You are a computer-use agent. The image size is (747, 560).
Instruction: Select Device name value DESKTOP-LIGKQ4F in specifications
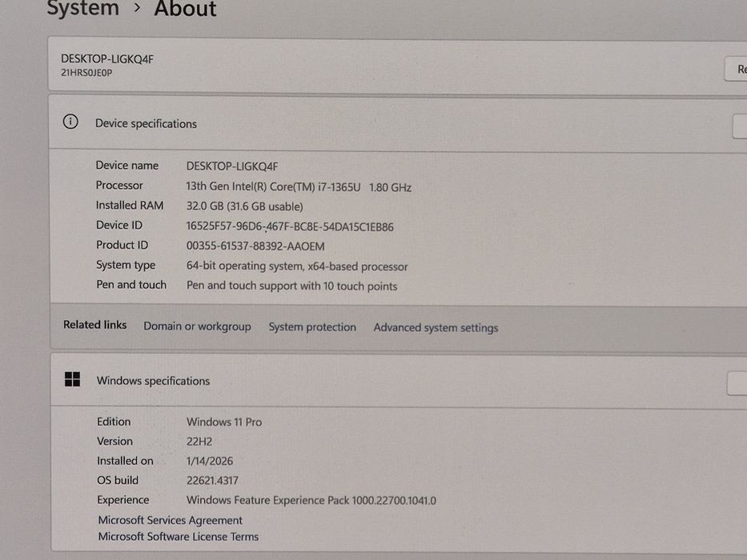pyautogui.click(x=232, y=166)
